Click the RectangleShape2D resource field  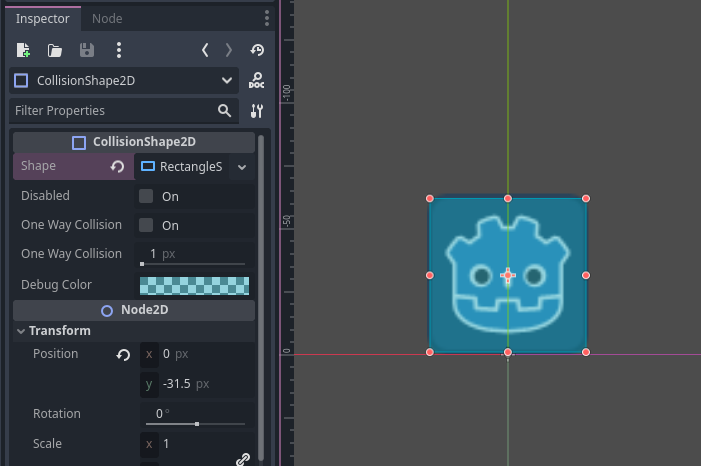click(182, 167)
